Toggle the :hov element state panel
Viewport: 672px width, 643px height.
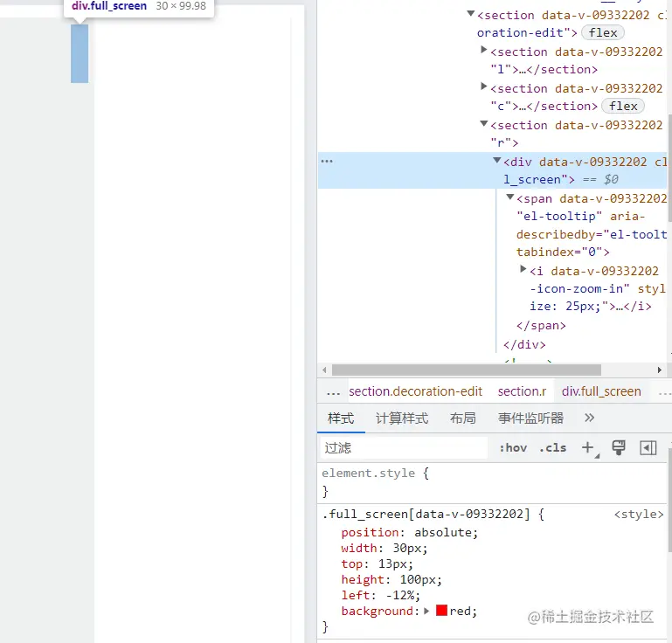[x=513, y=448]
